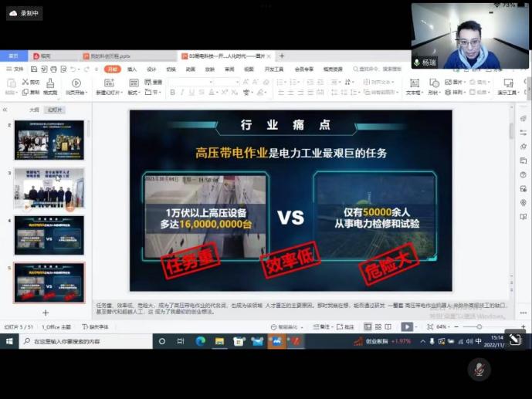Open the 动画 (Animation) ribbon tab

point(191,69)
